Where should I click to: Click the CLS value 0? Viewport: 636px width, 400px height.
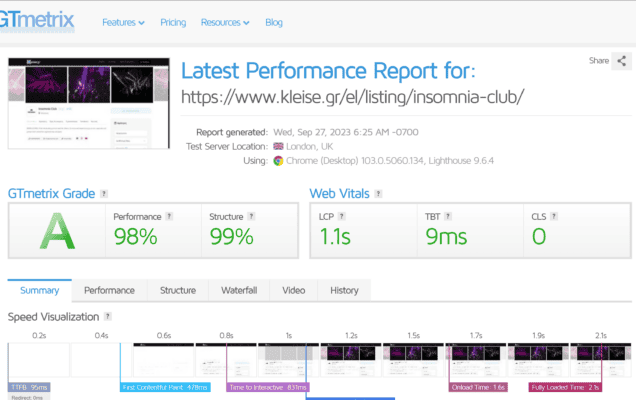(539, 237)
